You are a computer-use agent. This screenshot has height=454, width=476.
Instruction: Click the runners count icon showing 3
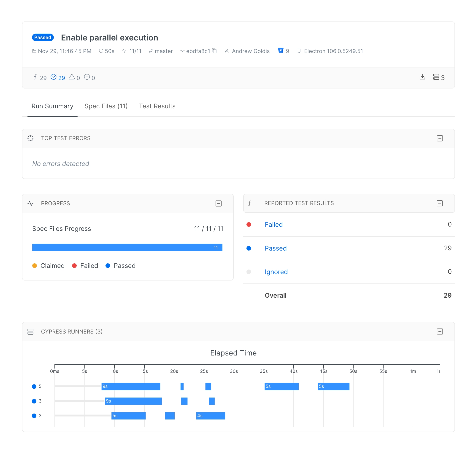[x=436, y=77]
